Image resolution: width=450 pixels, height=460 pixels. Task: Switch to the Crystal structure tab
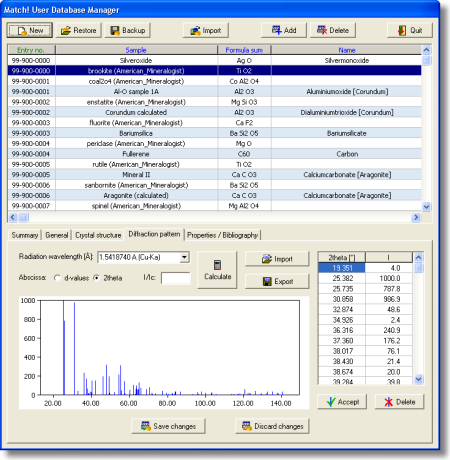98,235
